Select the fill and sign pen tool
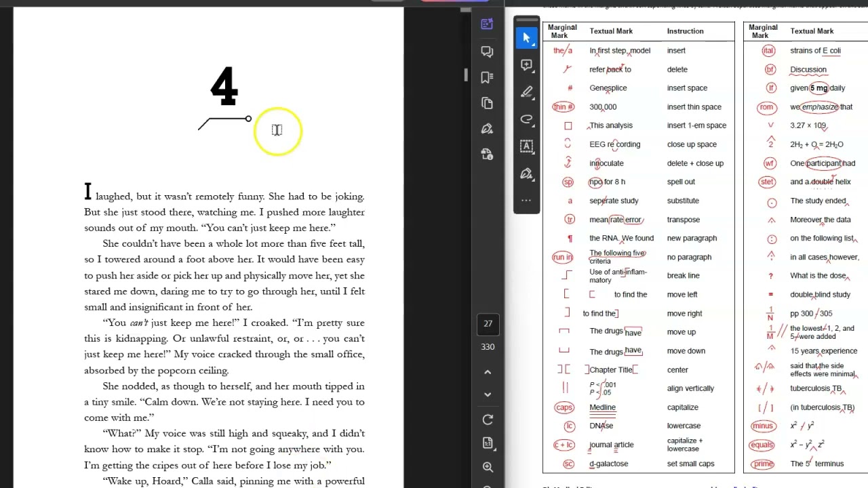Screen dimensions: 868x488 click(x=527, y=174)
